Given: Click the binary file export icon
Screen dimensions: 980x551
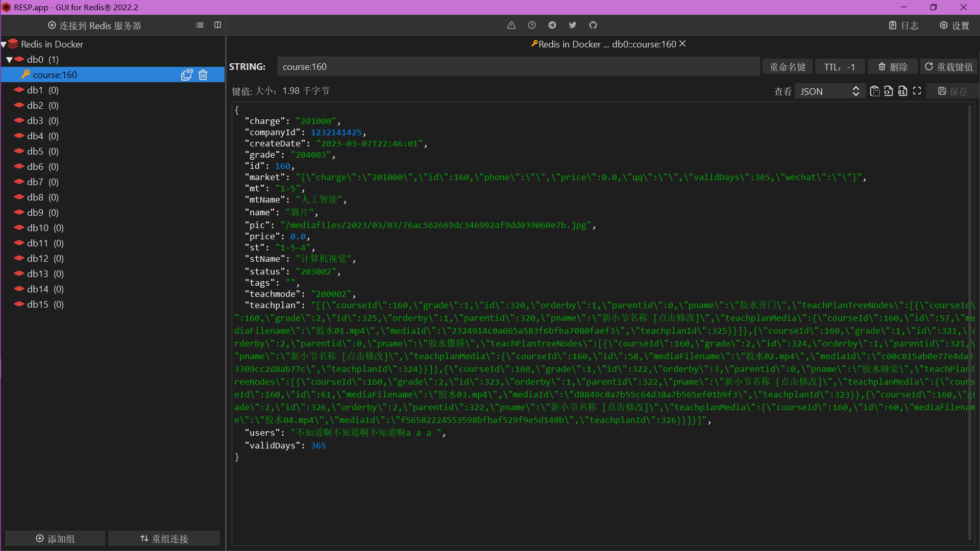Looking at the screenshot, I should click(x=902, y=91).
